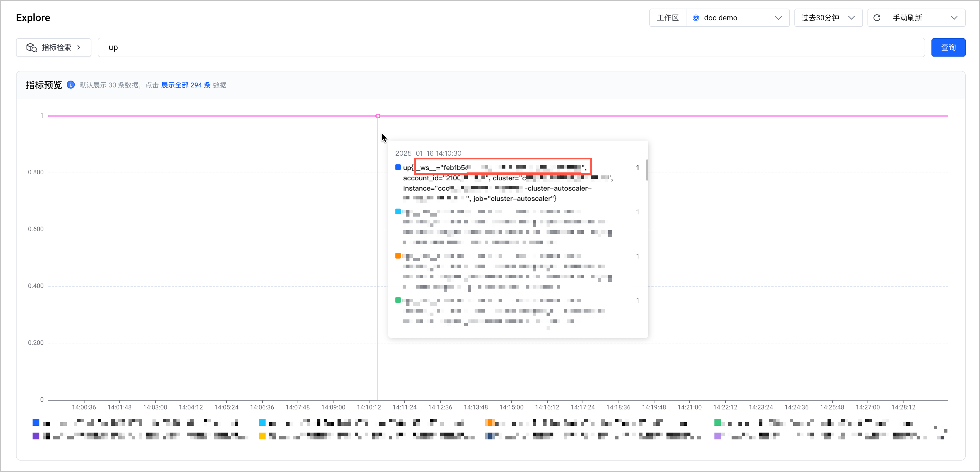This screenshot has width=980, height=472.
Task: Toggle the dark purple legend series swatch
Action: coord(36,436)
